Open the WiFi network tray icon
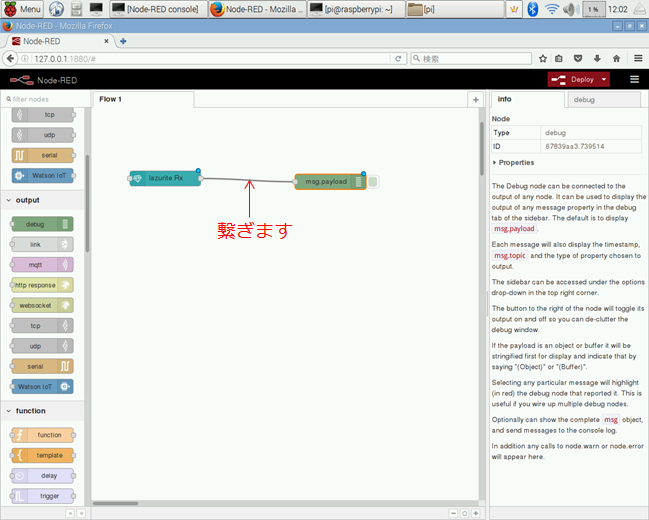This screenshot has height=520, width=649. tap(552, 9)
